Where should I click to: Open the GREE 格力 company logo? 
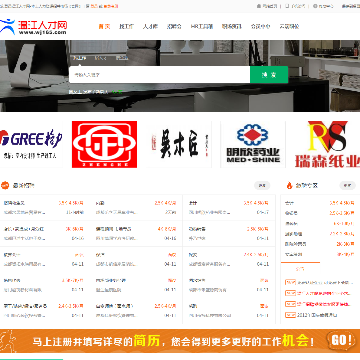coord(31,144)
